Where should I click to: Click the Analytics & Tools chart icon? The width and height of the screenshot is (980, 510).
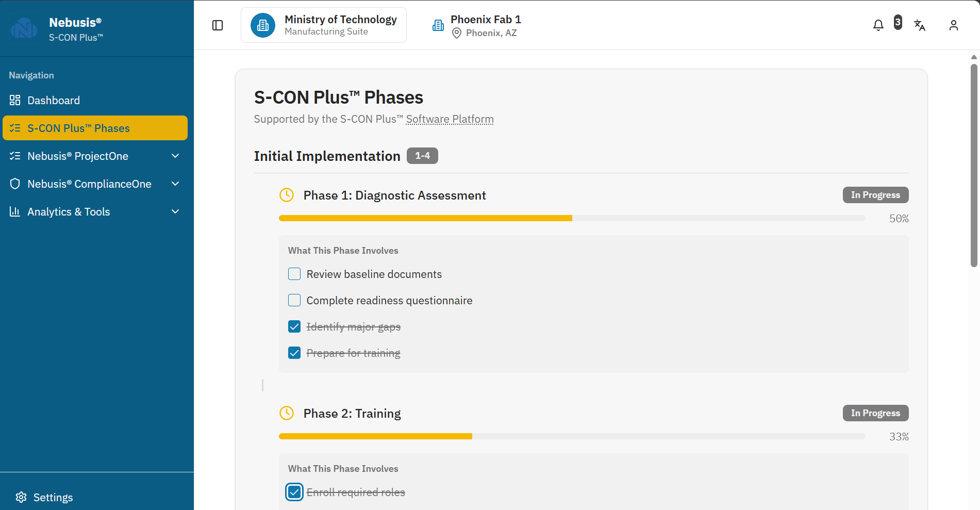pos(15,211)
